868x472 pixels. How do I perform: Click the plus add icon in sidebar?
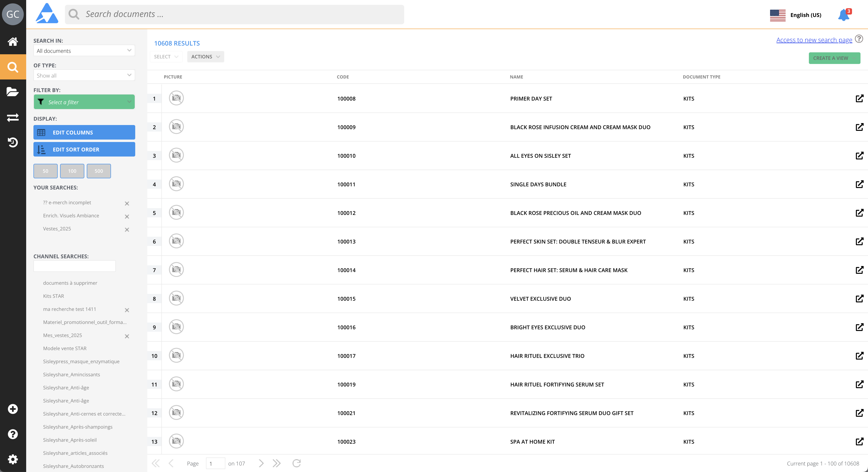point(13,409)
